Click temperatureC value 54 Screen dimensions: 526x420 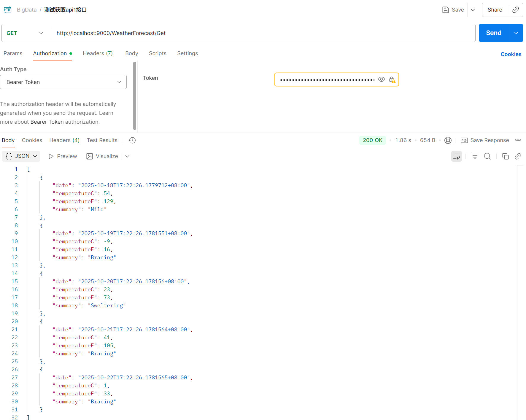(x=107, y=193)
